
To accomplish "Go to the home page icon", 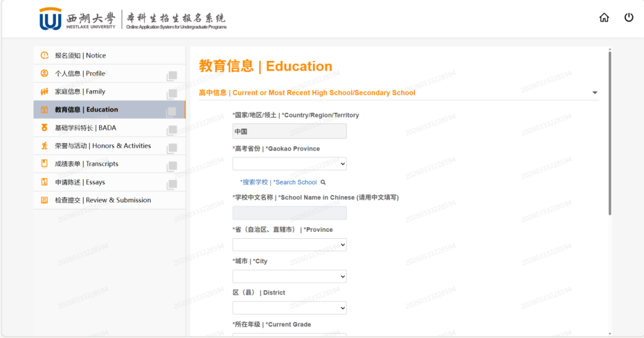I will [603, 18].
